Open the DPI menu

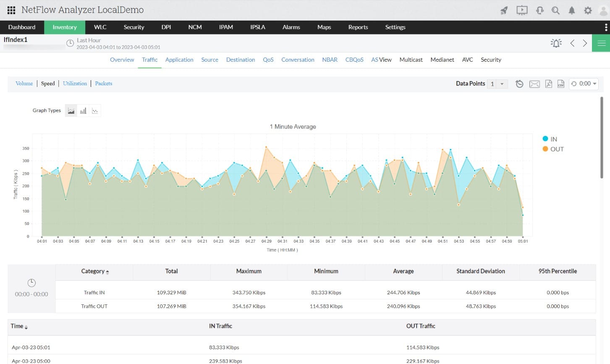166,27
